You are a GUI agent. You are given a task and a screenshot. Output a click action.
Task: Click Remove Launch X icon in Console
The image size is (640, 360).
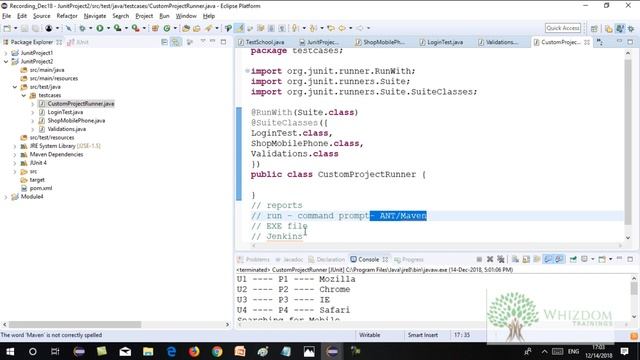[490, 260]
